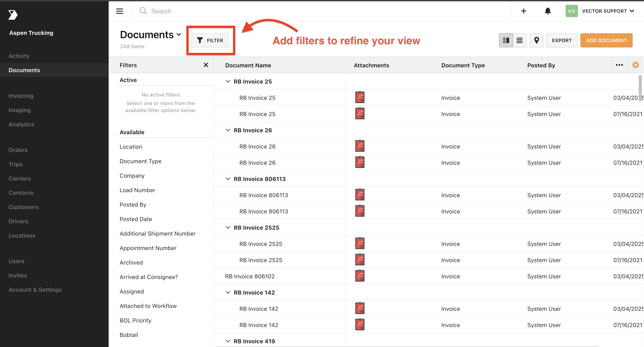Add the Posted Date filter

(136, 219)
